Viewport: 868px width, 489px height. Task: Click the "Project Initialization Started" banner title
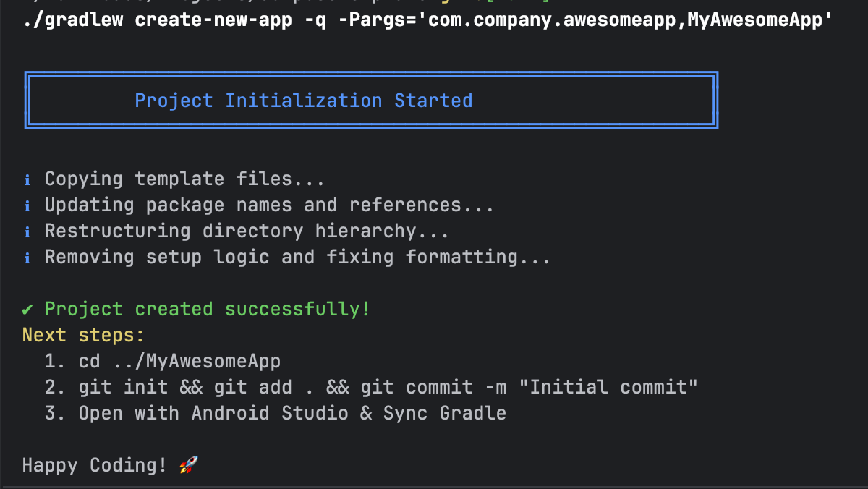(x=303, y=101)
